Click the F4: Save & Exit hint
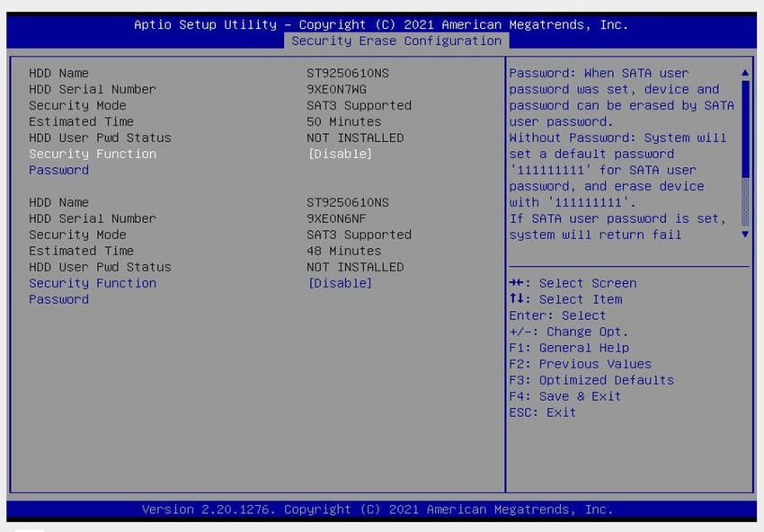 (x=565, y=396)
